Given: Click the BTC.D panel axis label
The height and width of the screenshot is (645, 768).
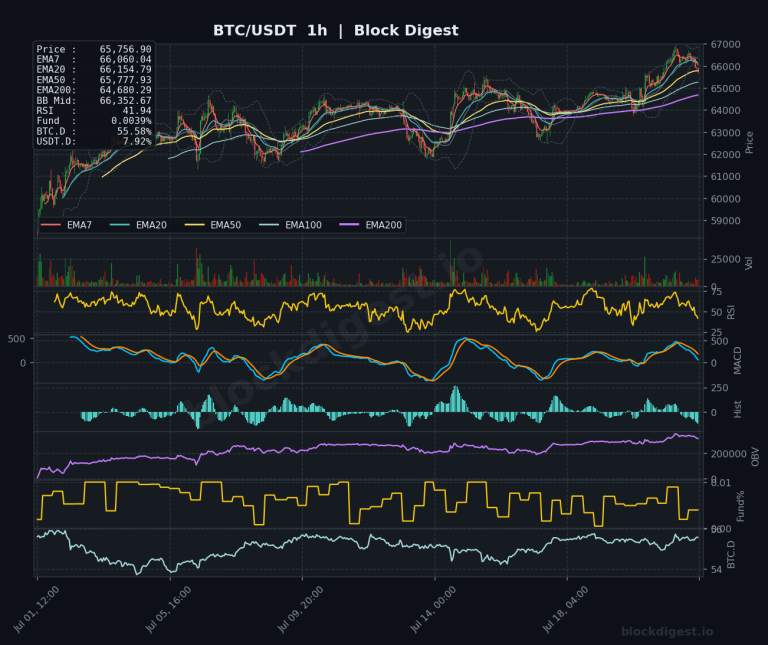Looking at the screenshot, I should point(731,554).
